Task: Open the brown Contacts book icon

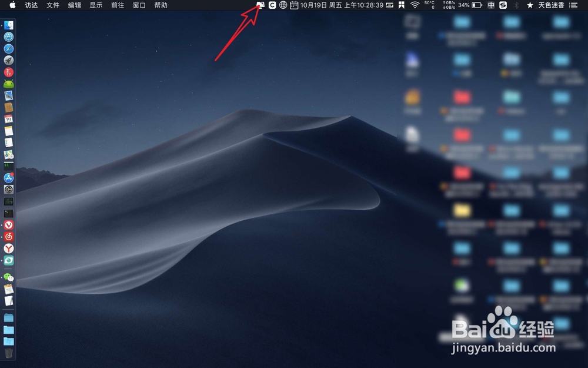Action: [x=9, y=107]
